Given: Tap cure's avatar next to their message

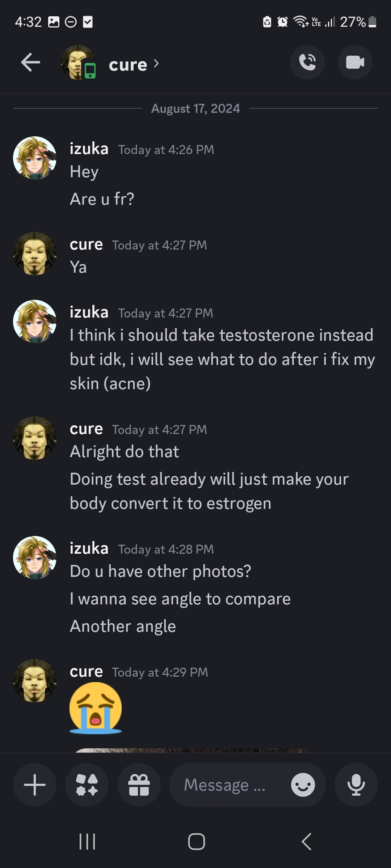Looking at the screenshot, I should coord(35,253).
